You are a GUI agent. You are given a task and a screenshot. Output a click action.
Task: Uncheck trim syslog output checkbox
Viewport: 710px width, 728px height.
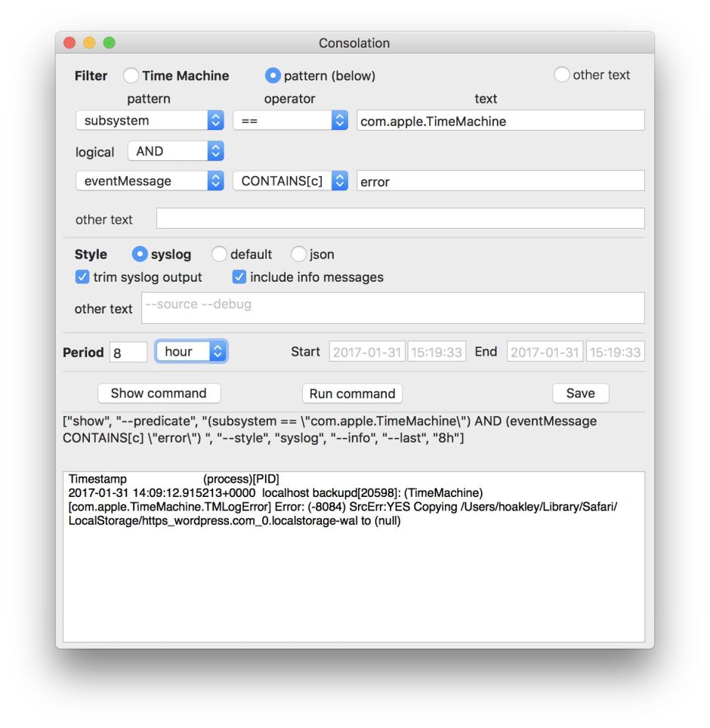[x=83, y=277]
